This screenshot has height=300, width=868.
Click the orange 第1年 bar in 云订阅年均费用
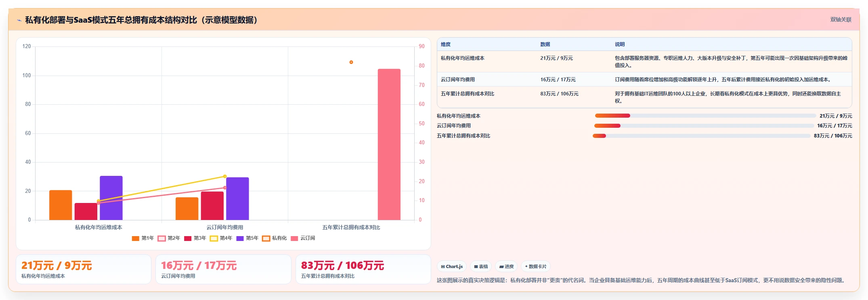tap(187, 209)
